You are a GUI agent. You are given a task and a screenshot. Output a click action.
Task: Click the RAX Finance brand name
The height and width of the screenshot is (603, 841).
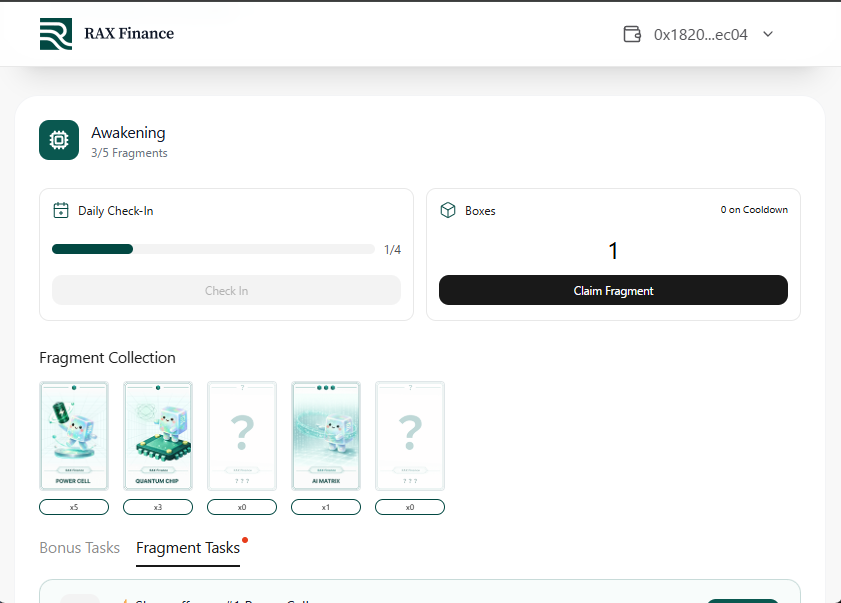[129, 33]
